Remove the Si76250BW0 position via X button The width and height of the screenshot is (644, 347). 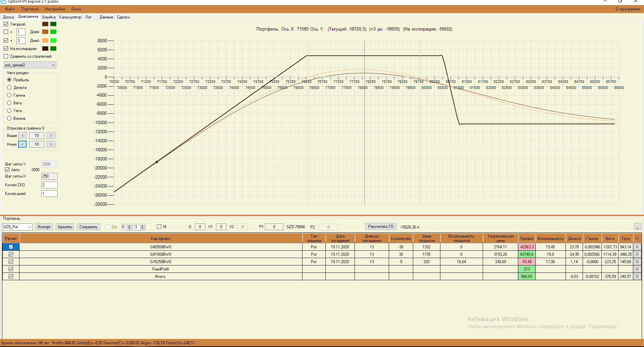click(x=637, y=262)
